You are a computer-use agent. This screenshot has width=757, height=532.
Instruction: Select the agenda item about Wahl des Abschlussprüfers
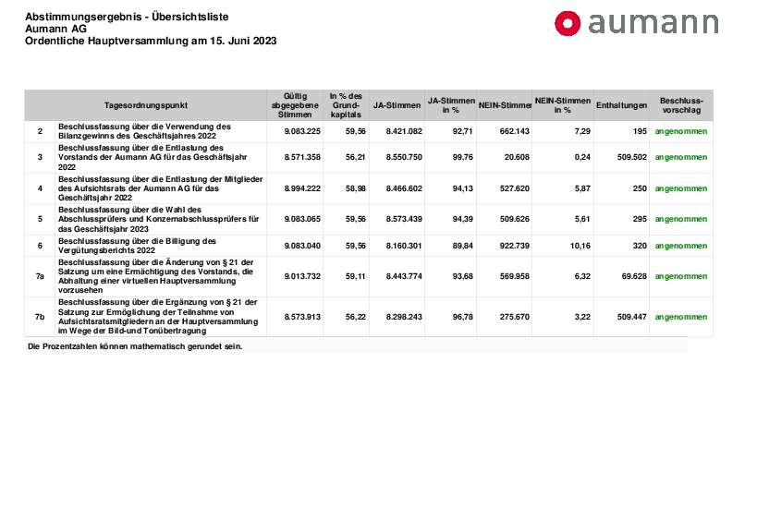(x=159, y=220)
